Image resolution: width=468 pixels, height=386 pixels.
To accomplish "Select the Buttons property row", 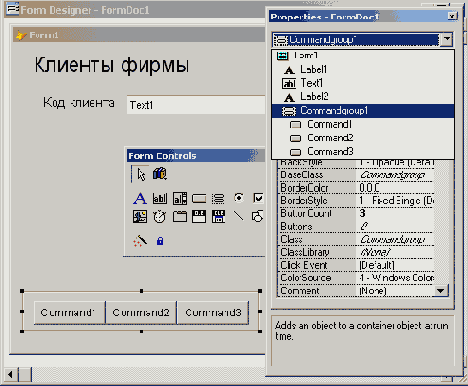I will coord(356,226).
